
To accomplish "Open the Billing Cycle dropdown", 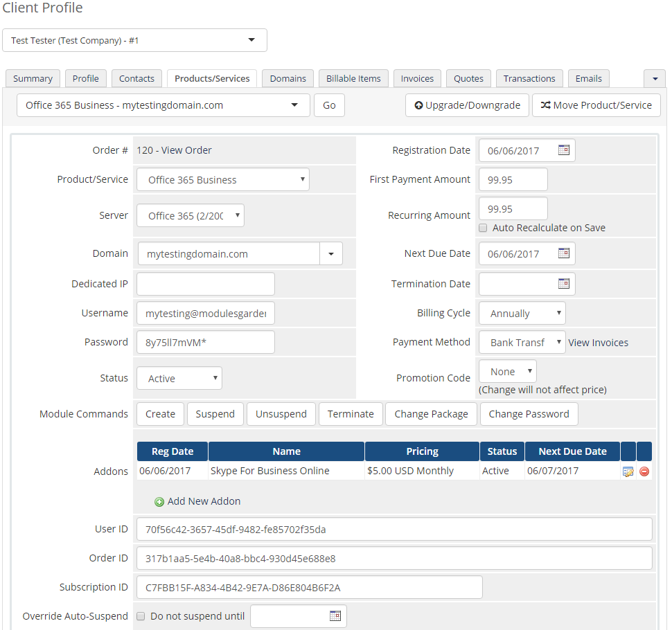I will click(x=522, y=313).
